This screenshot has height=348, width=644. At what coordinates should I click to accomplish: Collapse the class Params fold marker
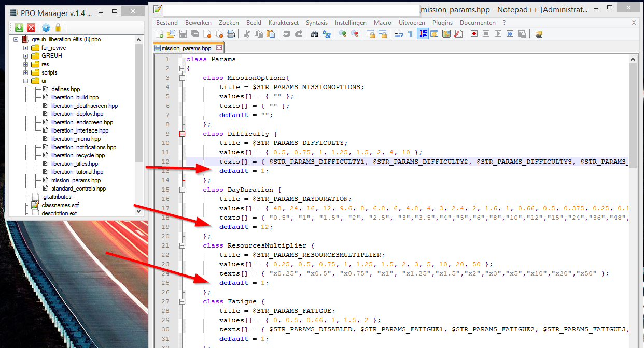point(182,68)
